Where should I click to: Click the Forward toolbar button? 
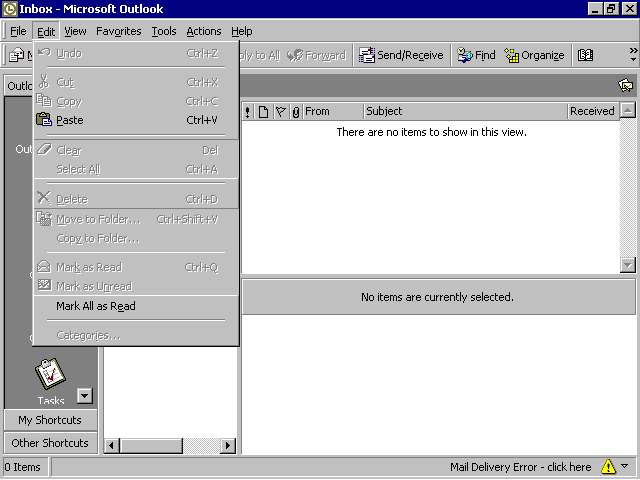pos(316,55)
